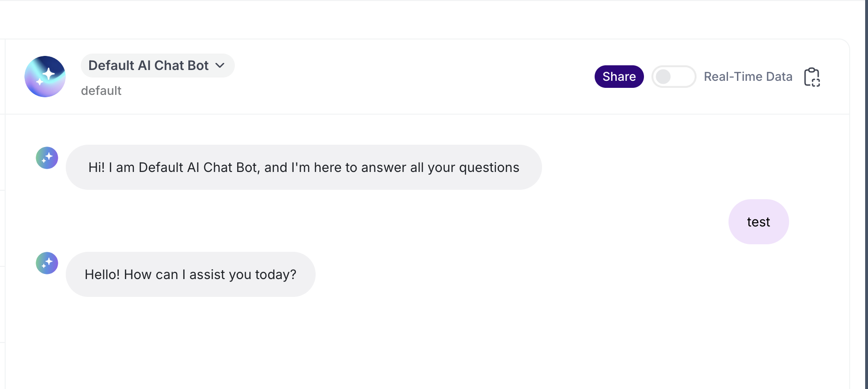Click the white sparkle star in header avatar
The height and width of the screenshot is (389, 868).
click(49, 73)
